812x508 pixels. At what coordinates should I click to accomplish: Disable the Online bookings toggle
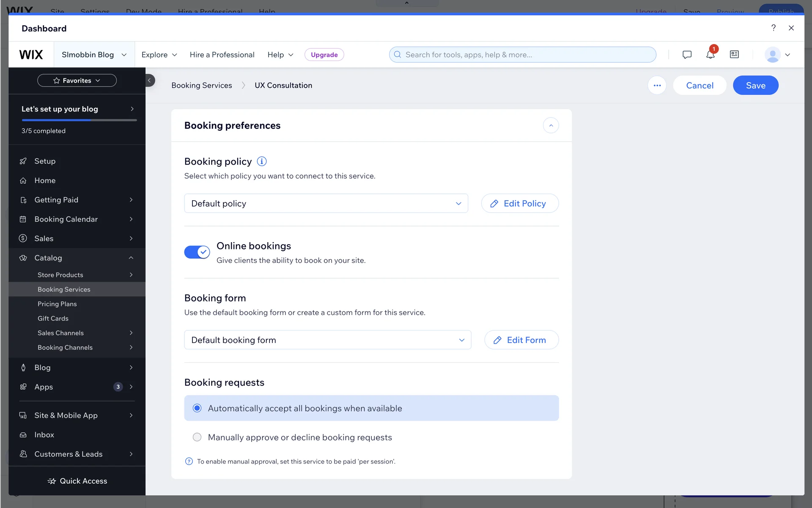(x=197, y=252)
